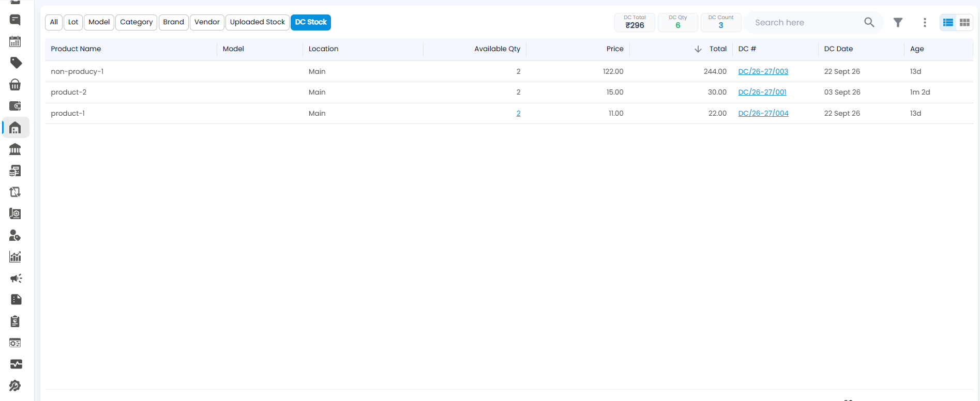Open the calendar icon in sidebar
The height and width of the screenshot is (401, 980).
pos(16,42)
